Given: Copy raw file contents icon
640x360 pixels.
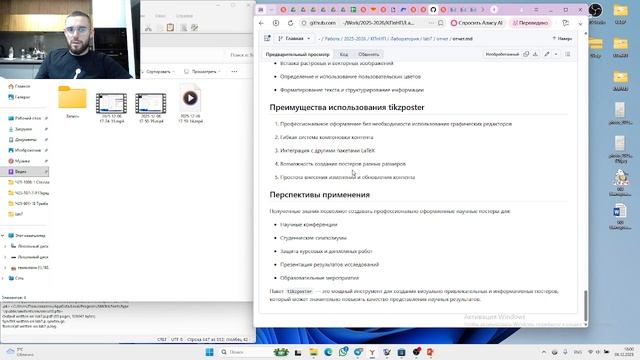Looking at the screenshot, I should pyautogui.click(x=526, y=54).
